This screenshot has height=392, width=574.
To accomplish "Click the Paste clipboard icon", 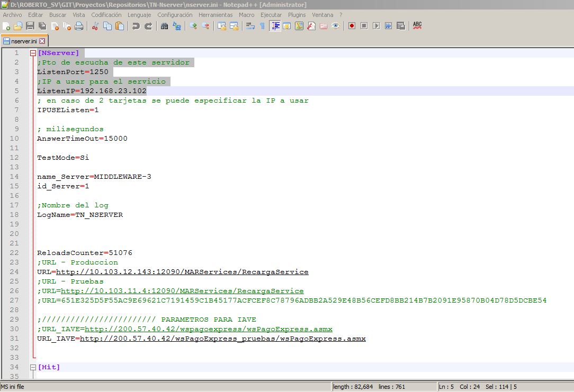I will point(119,26).
